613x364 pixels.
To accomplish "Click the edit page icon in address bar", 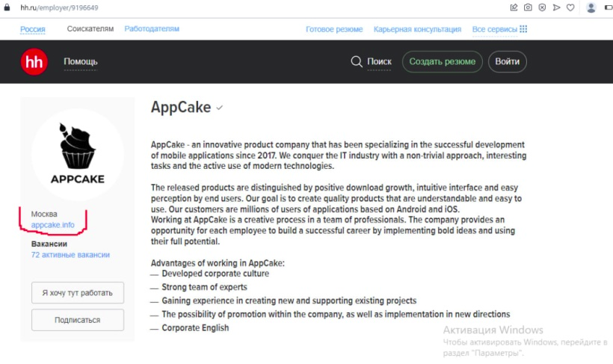I will pos(514,7).
